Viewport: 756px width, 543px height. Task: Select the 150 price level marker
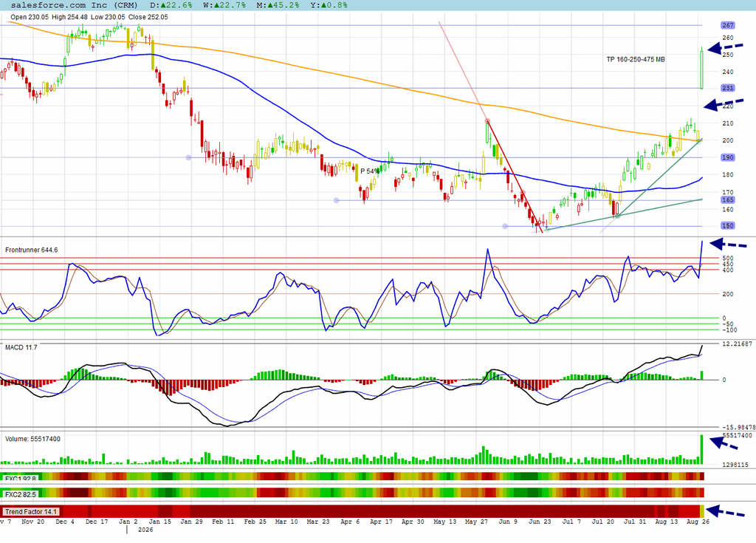click(727, 225)
